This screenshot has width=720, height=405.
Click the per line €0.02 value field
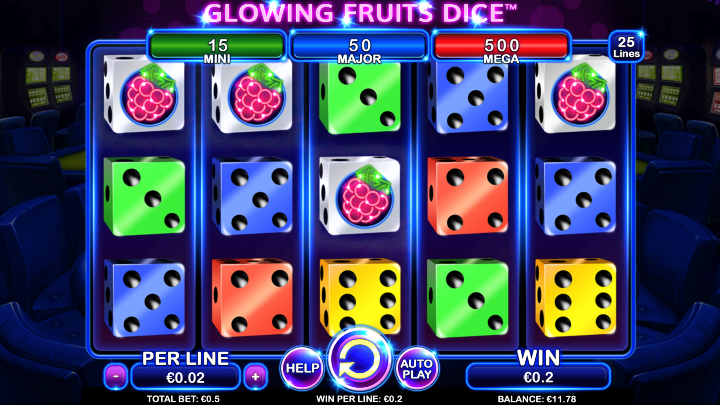[x=186, y=377]
